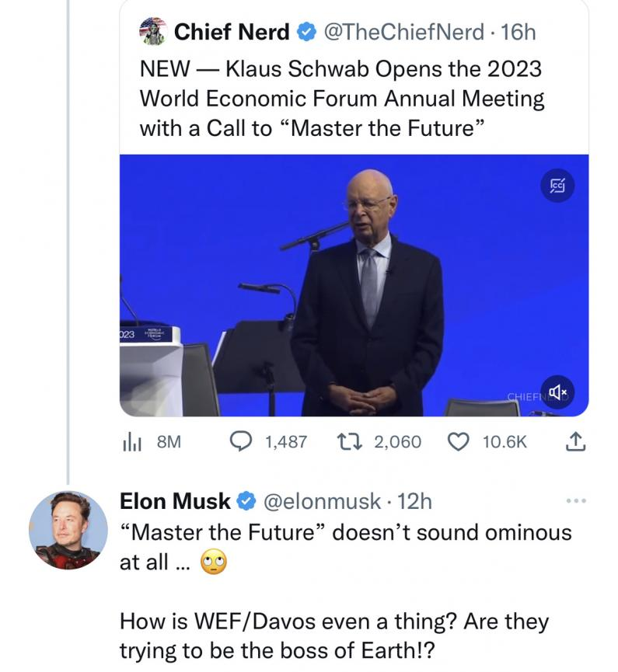Open Elon Musk's display name link
618x672 pixels.
176,502
